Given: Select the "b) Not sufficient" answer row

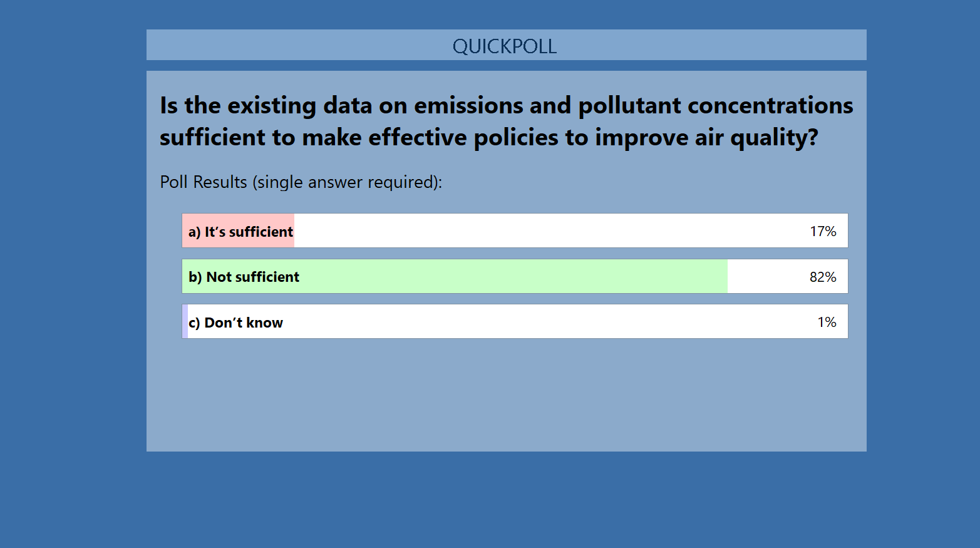Looking at the screenshot, I should [515, 276].
